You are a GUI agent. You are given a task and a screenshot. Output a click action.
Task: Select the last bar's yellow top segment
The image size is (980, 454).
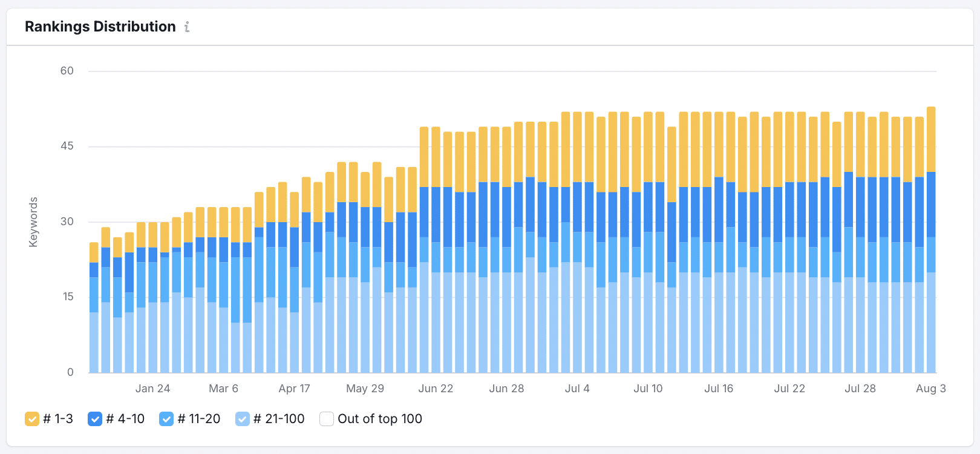click(x=931, y=139)
